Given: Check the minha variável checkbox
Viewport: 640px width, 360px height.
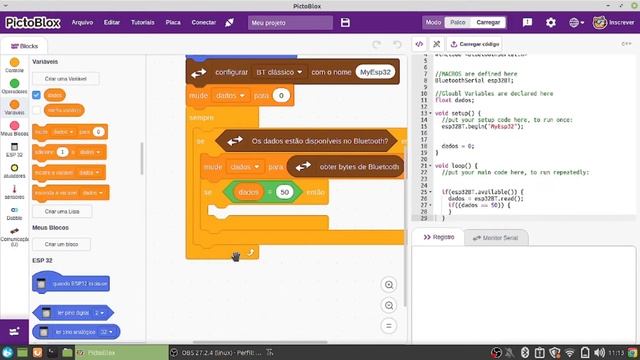Looking at the screenshot, I should [x=36, y=110].
